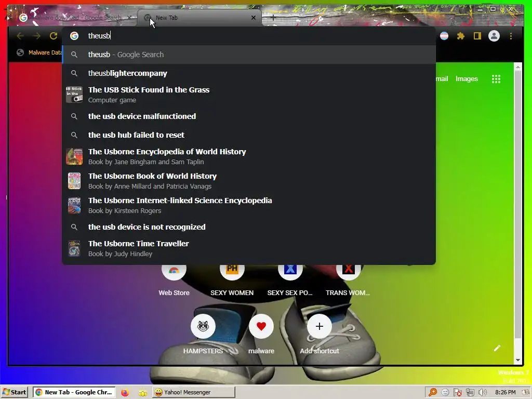Choose 'The Usborne Book of World History'
The image size is (532, 399).
tap(249, 181)
